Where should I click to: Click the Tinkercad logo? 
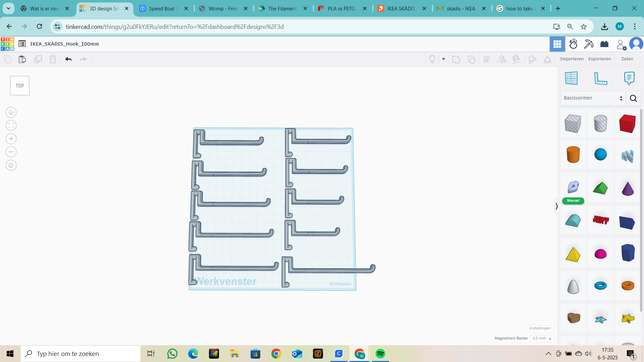7,44
